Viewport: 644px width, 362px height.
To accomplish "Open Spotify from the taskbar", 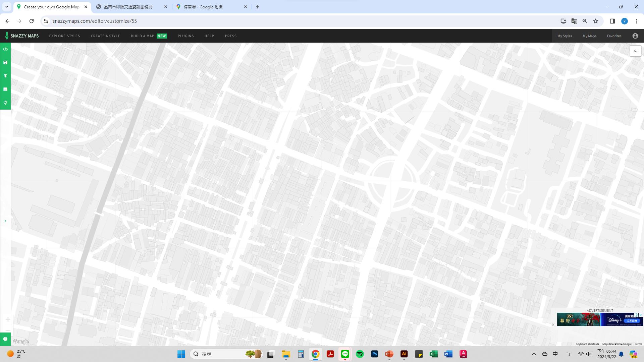I will pos(360,354).
